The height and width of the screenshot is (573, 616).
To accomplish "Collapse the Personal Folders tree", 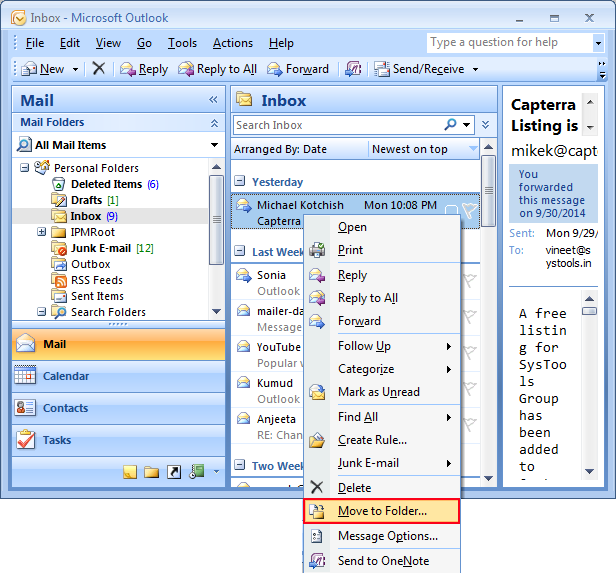I will point(24,168).
